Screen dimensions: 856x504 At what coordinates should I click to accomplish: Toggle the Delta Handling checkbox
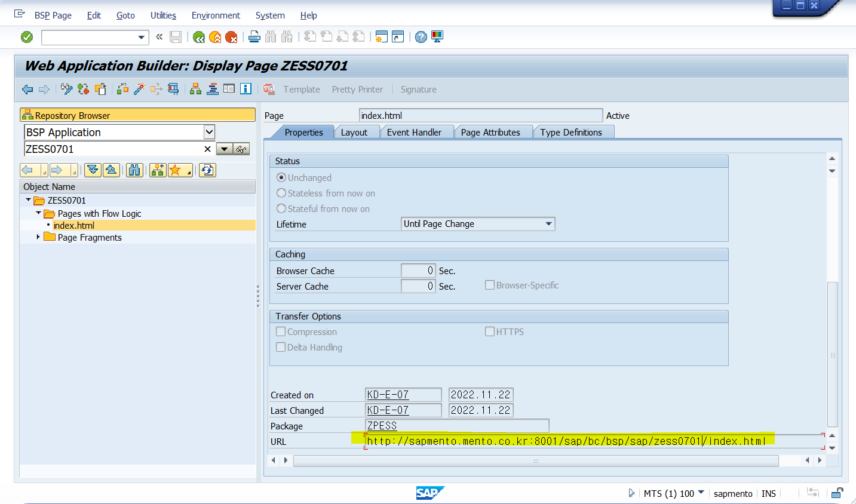281,347
